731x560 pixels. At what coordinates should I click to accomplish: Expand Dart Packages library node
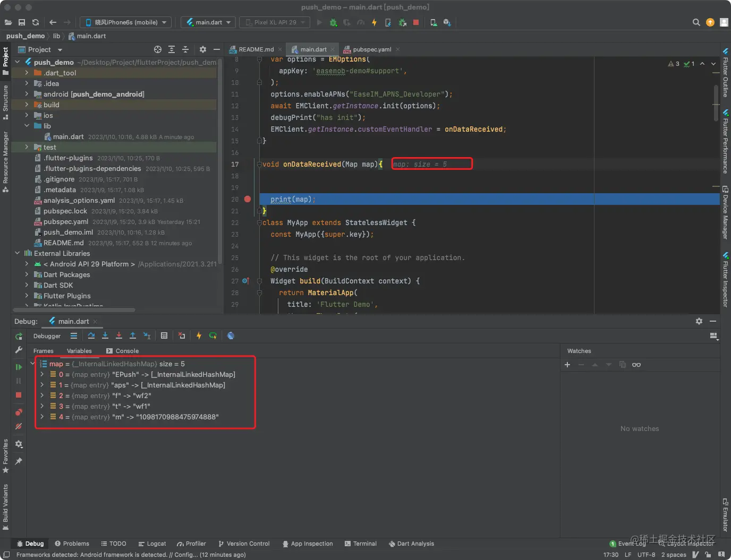pos(27,274)
